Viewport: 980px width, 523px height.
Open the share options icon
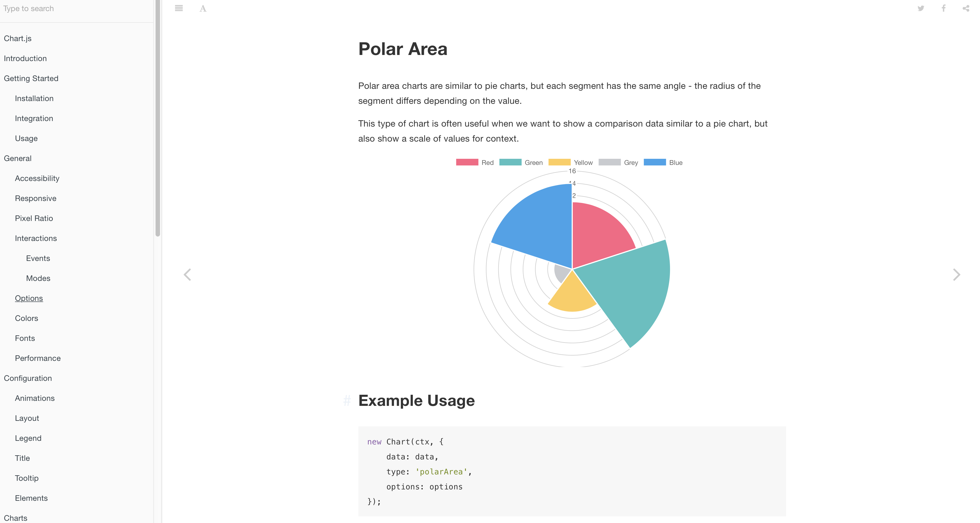(966, 8)
